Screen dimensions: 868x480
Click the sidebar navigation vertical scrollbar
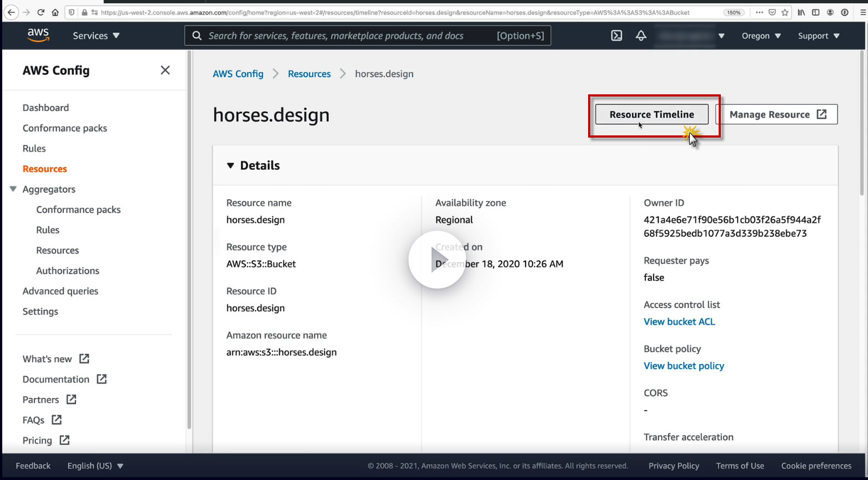(x=189, y=240)
